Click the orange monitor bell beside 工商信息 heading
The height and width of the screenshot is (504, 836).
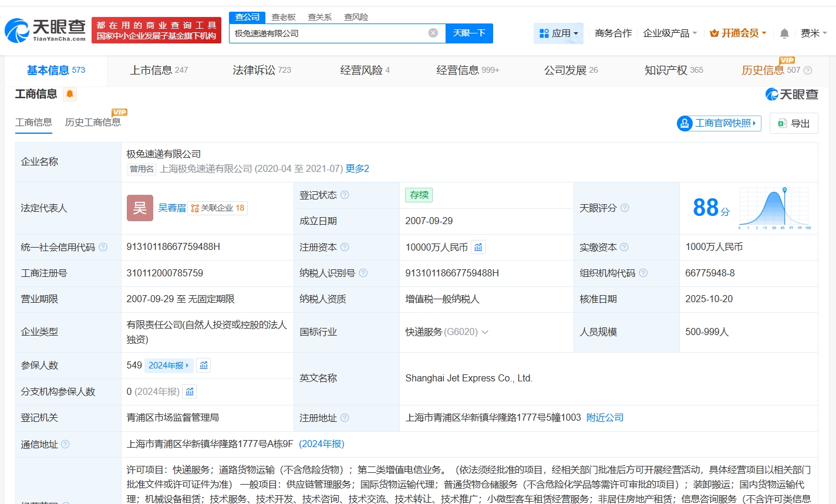70,94
